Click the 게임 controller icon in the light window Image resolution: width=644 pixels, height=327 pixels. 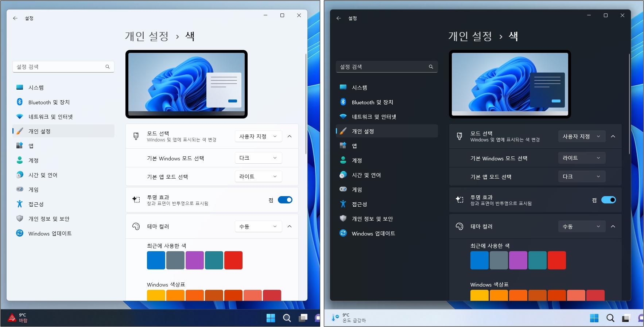click(x=20, y=189)
